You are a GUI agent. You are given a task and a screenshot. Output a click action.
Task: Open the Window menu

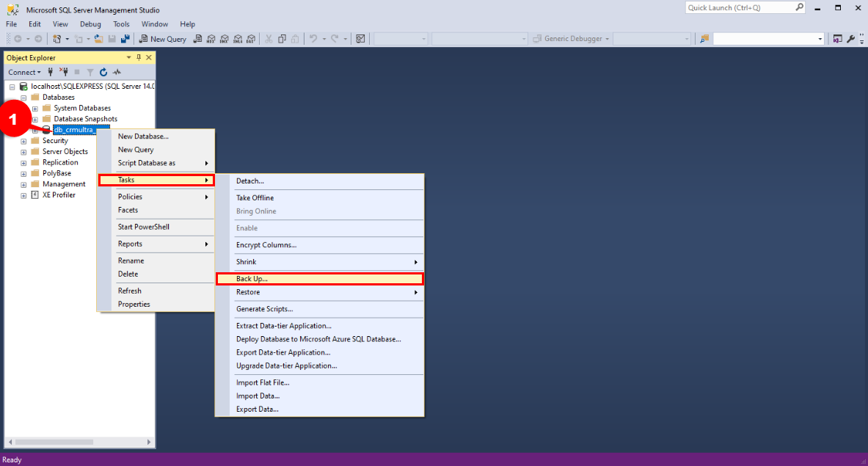(x=154, y=23)
